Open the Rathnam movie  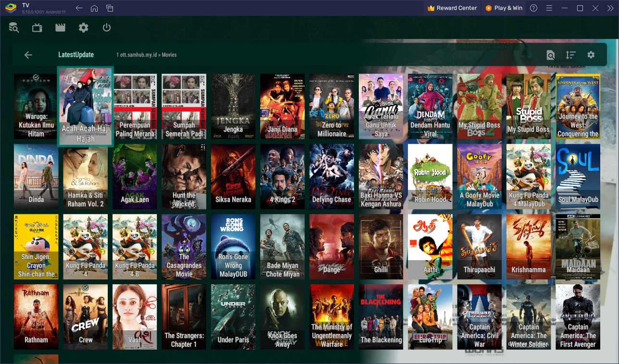(x=36, y=317)
